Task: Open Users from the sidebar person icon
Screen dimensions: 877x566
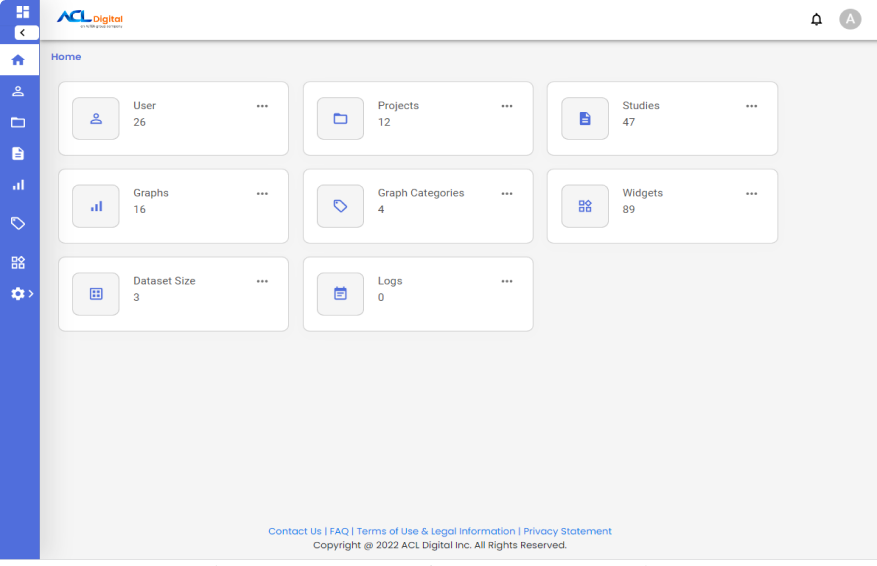Action: [x=18, y=91]
